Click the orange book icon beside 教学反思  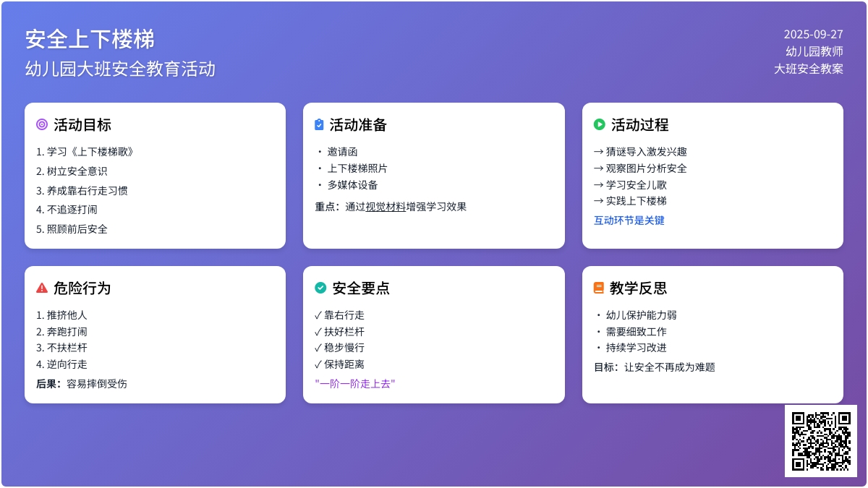599,288
